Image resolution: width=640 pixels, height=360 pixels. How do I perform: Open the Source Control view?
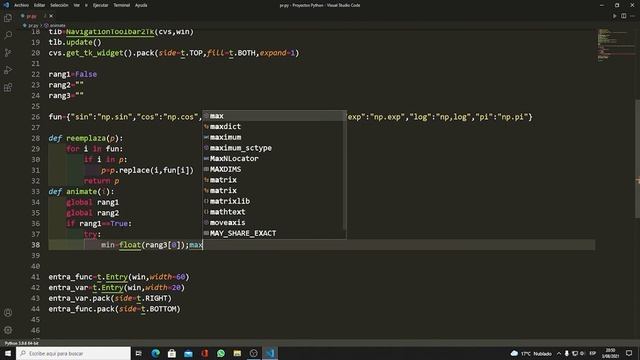pyautogui.click(x=8, y=53)
